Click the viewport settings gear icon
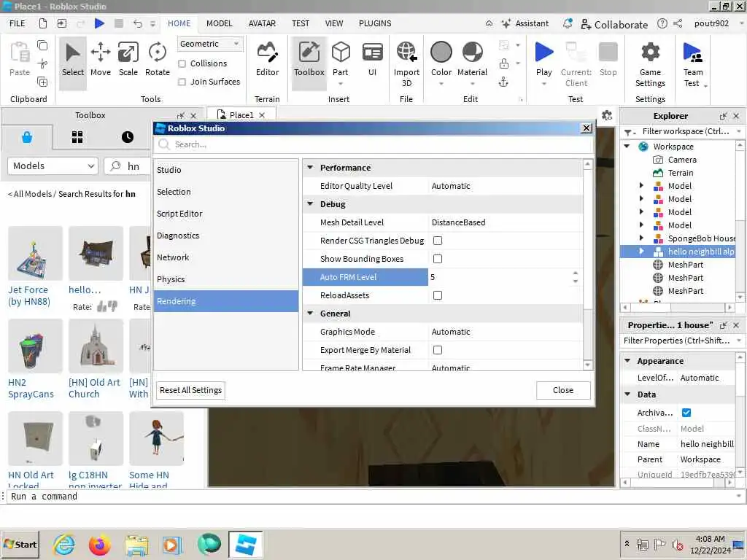This screenshot has width=747, height=560. coord(607,115)
